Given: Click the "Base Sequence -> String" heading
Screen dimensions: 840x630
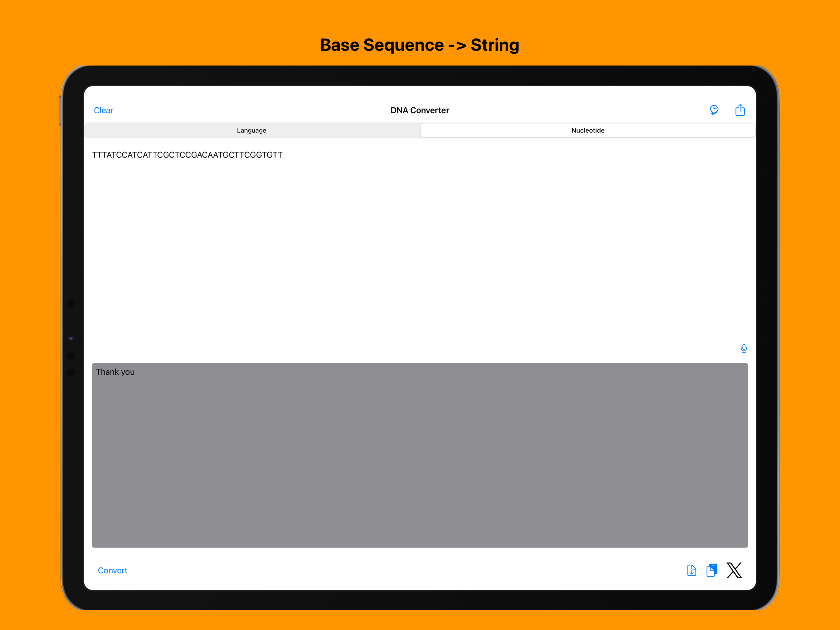Looking at the screenshot, I should click(420, 45).
